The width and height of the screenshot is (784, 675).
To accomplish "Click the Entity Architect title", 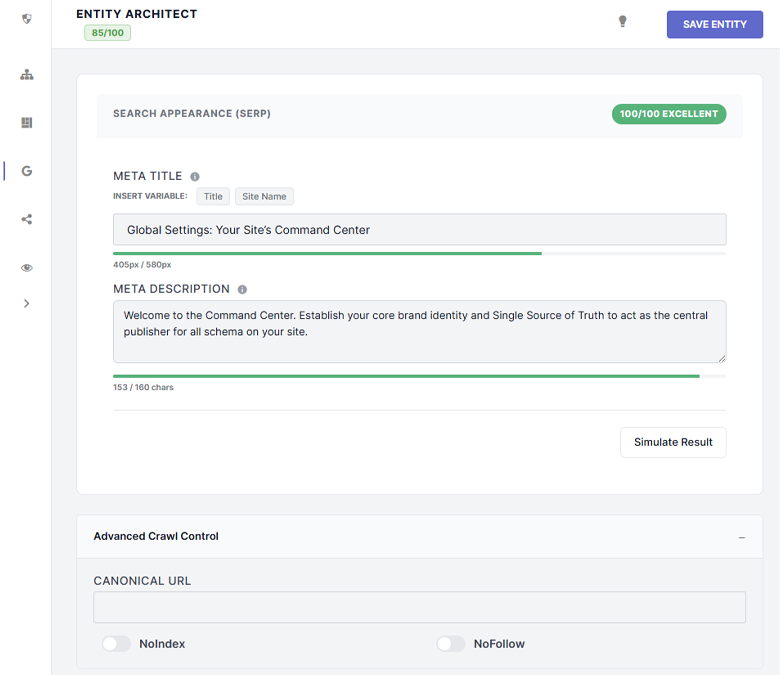I will tap(136, 14).
